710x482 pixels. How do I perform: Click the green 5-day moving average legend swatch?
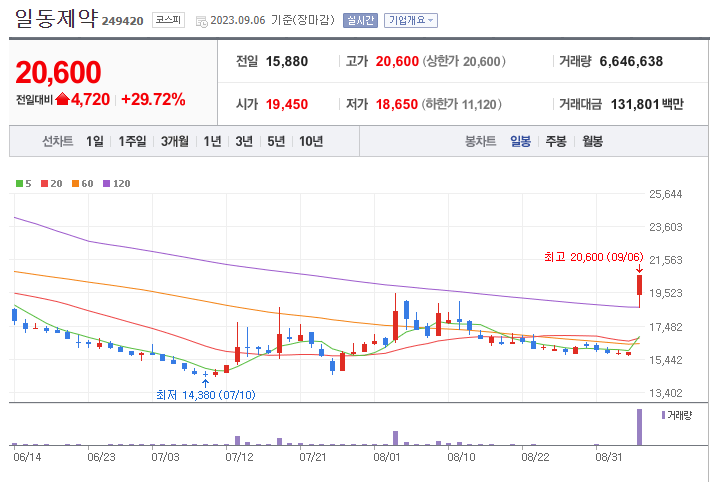[x=19, y=183]
